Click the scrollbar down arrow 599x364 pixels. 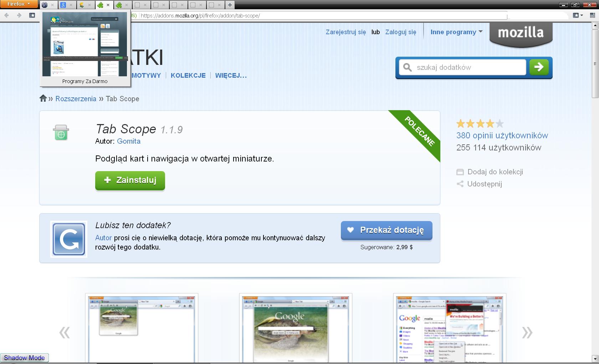pos(595,358)
